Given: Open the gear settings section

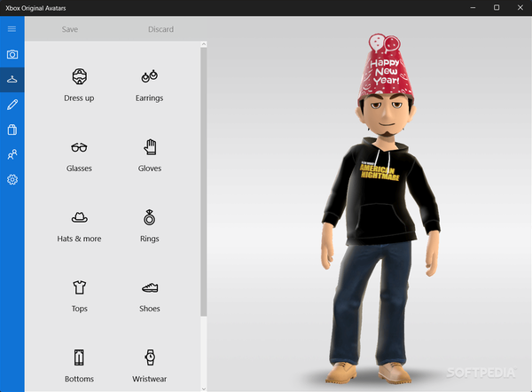Looking at the screenshot, I should tap(12, 179).
